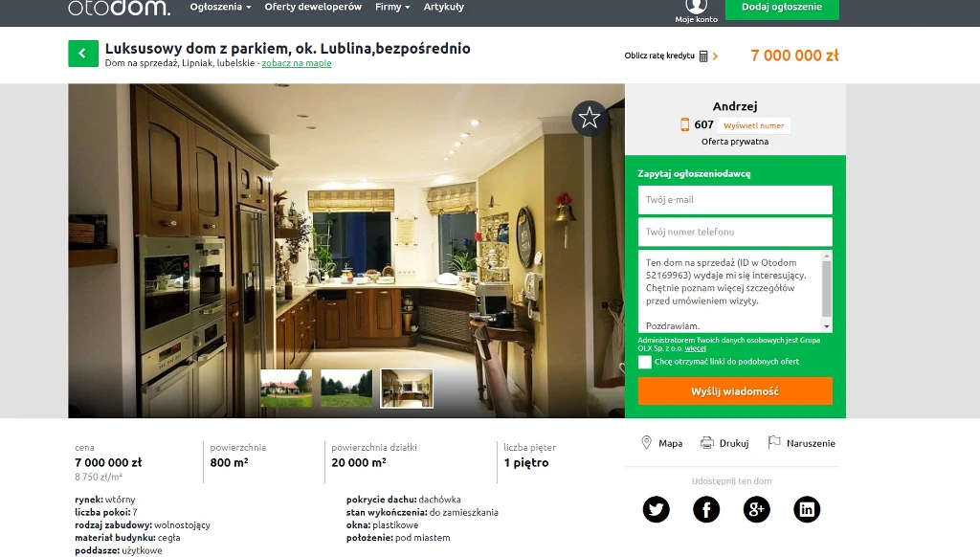This screenshot has height=557, width=980.
Task: Reveal phone number with Wyświetl numer
Action: pyautogui.click(x=754, y=125)
